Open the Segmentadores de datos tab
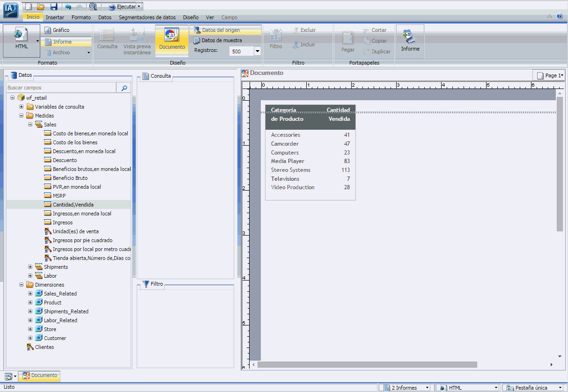This screenshot has width=568, height=392. point(147,17)
